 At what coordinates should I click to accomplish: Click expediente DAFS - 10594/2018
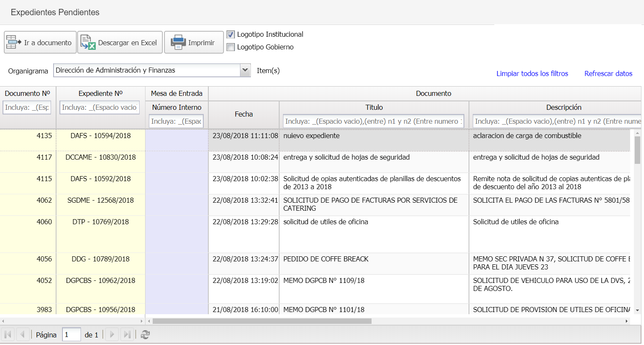point(100,136)
